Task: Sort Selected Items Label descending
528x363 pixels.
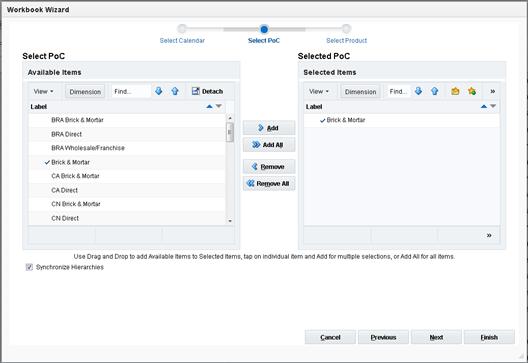Action: pos(493,106)
